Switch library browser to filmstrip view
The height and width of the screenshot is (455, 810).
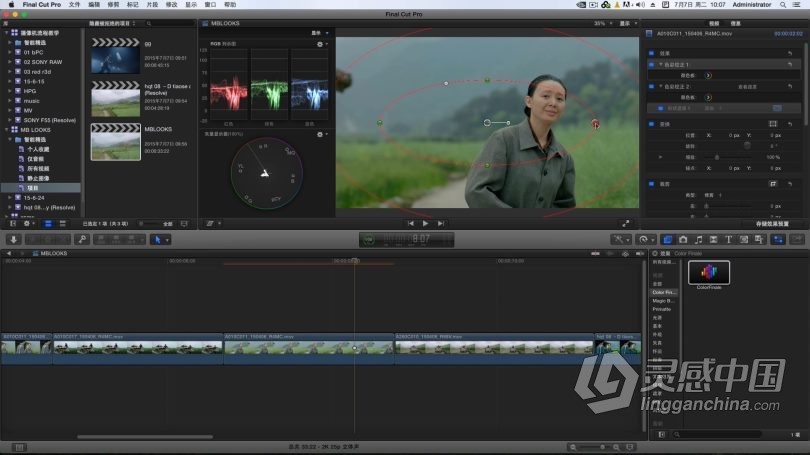[x=48, y=224]
